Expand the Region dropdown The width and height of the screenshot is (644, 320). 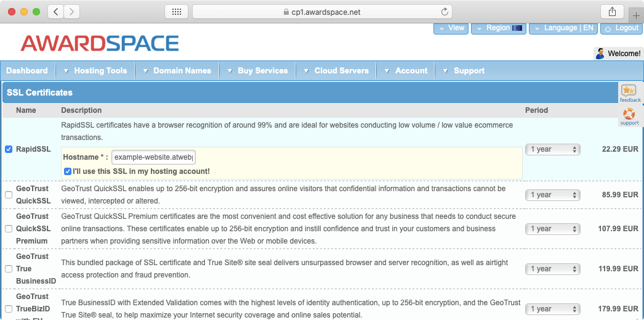498,28
